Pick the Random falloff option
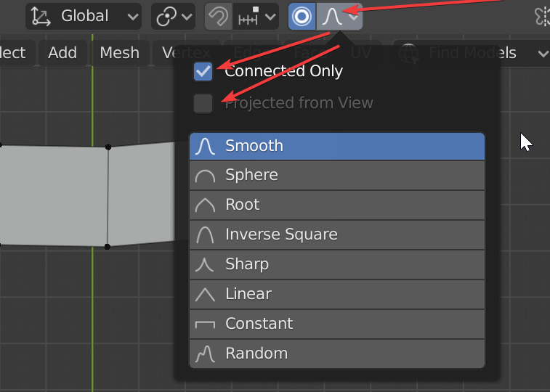 point(337,354)
